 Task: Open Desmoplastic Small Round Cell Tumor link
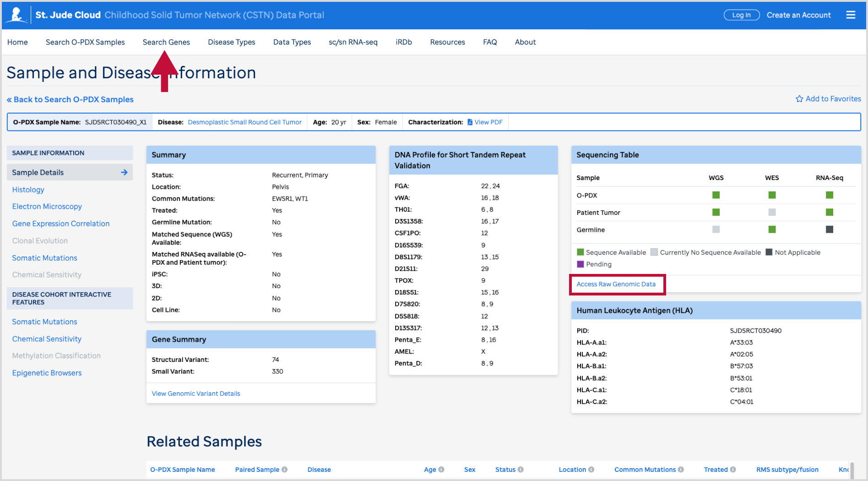(x=244, y=122)
